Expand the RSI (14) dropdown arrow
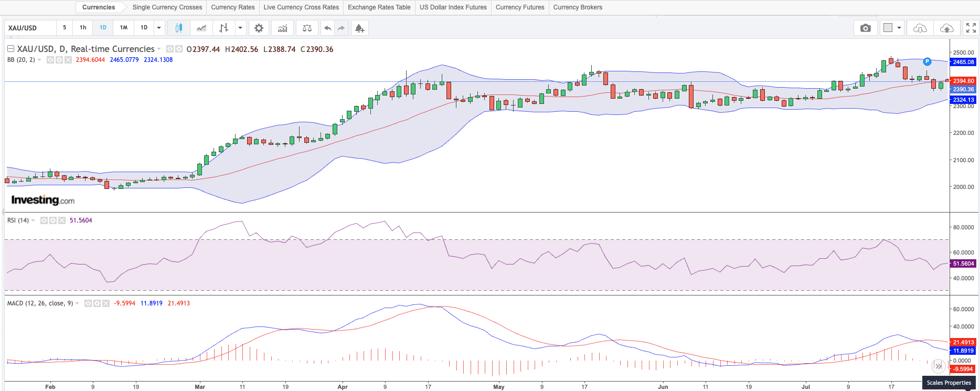 (33, 220)
